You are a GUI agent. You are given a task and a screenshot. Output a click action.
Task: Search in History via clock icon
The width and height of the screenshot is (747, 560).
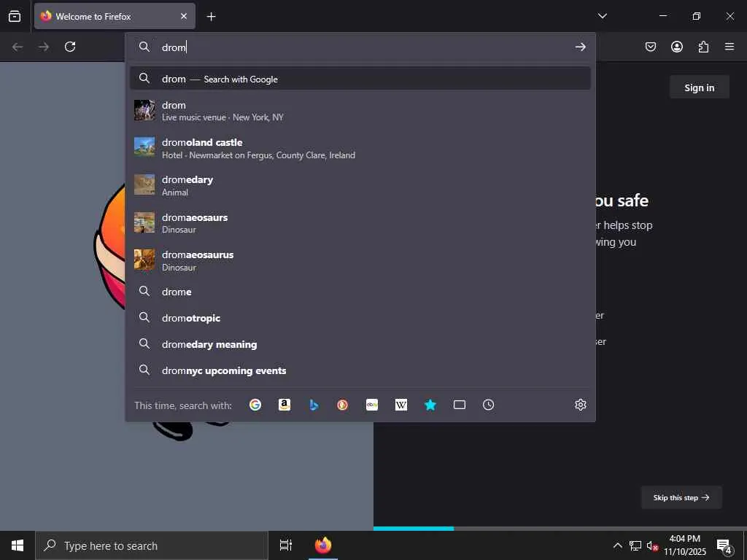tap(488, 405)
